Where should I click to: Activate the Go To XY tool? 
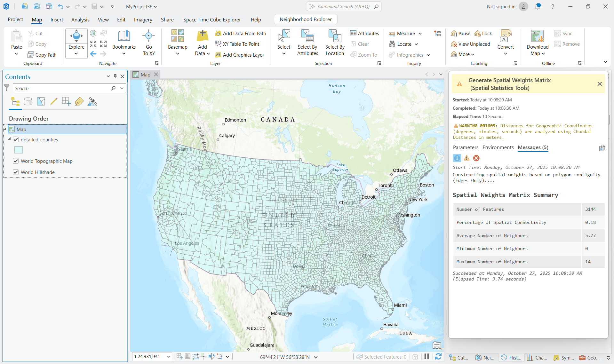(148, 42)
